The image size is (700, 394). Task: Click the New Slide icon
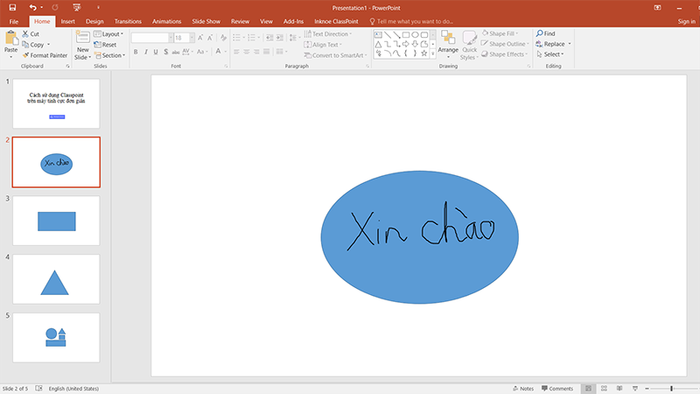[x=83, y=38]
